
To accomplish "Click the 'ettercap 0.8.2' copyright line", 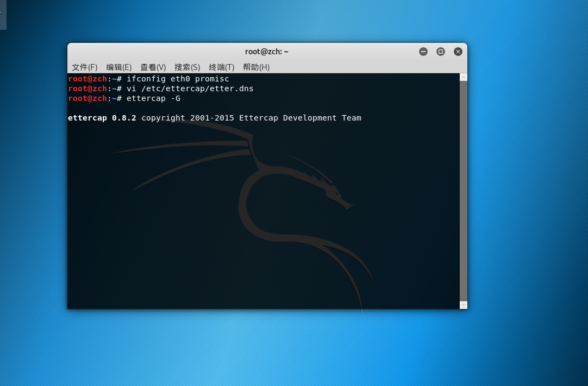I will pos(215,118).
